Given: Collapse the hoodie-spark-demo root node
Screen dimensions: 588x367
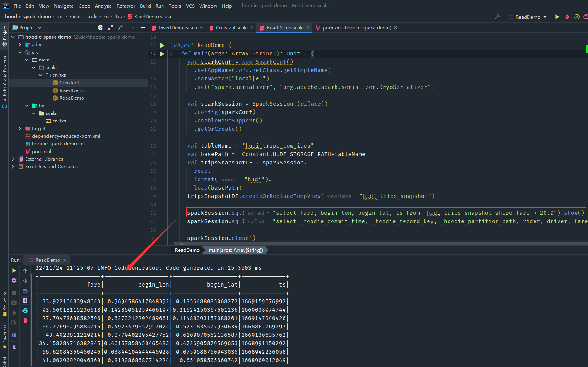Looking at the screenshot, I should click(x=13, y=37).
